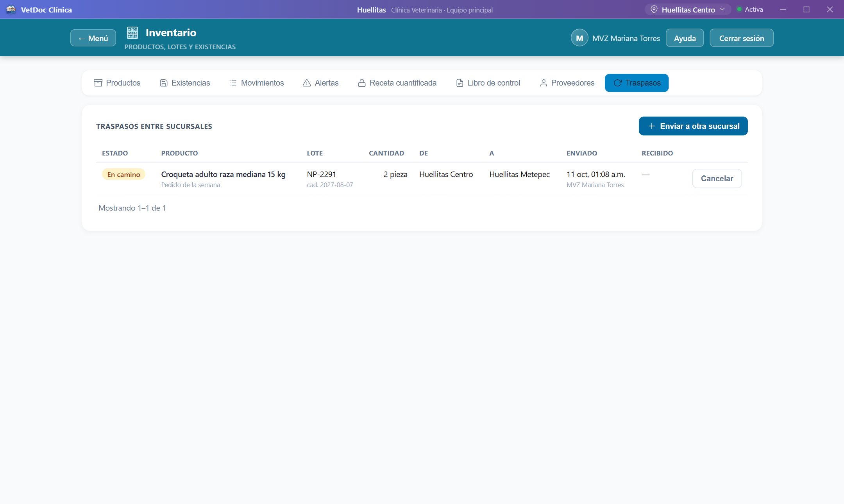Click the ESTADO column header

(x=115, y=153)
